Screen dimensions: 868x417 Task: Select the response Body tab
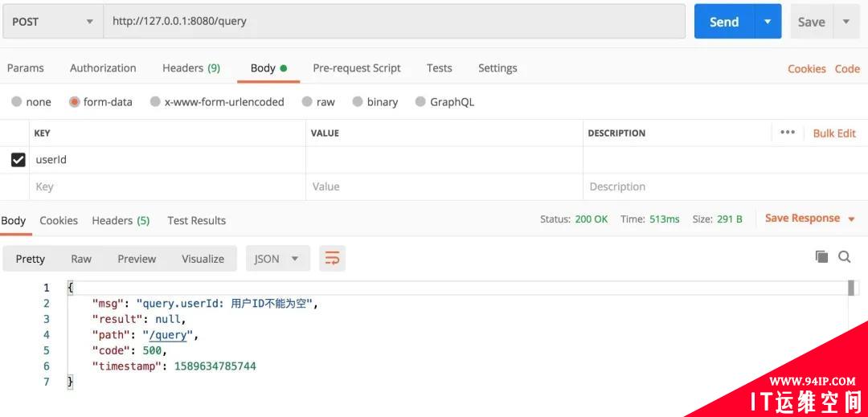(14, 220)
